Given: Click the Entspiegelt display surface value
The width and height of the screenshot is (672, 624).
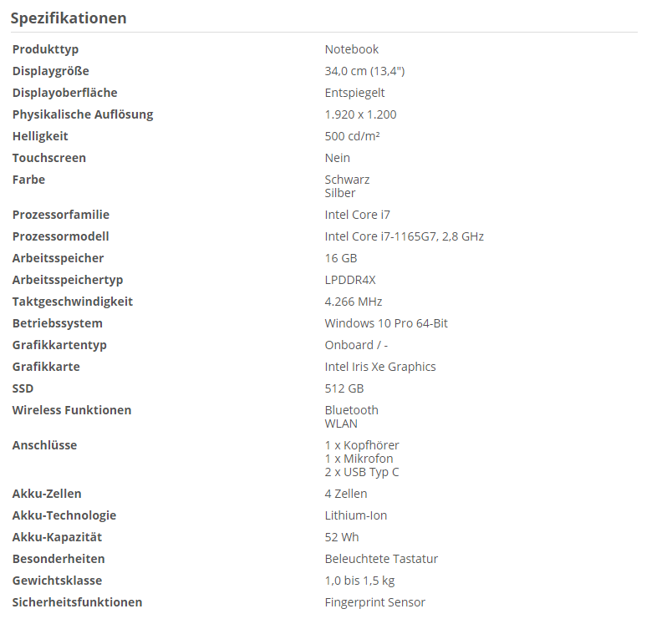Looking at the screenshot, I should point(354,93).
